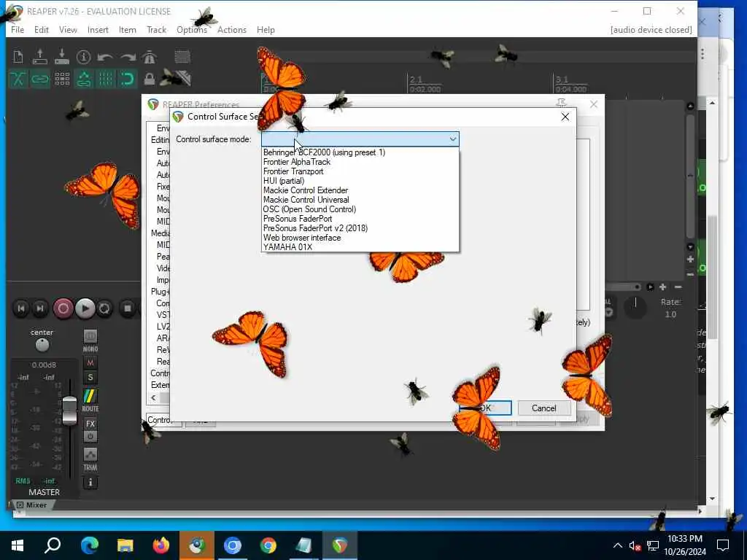Open File Explorer from the taskbar

point(125,545)
